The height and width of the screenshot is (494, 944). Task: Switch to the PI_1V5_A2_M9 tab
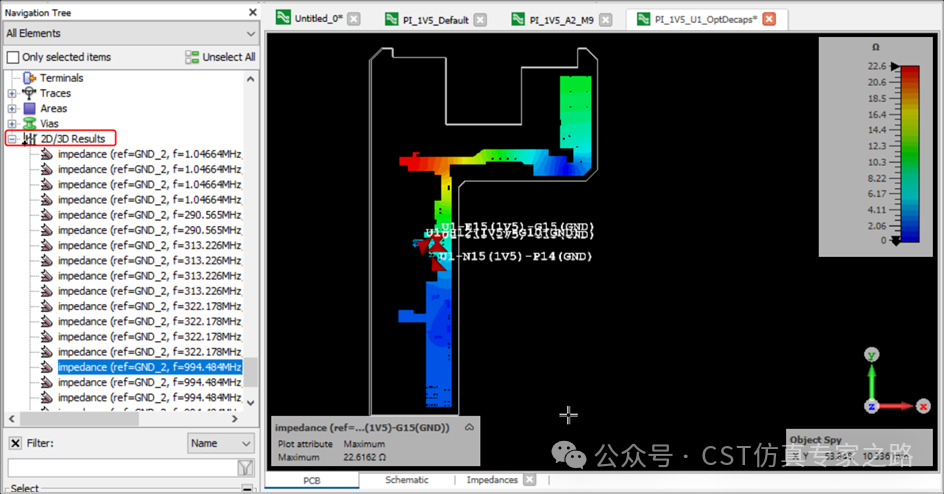pos(562,20)
